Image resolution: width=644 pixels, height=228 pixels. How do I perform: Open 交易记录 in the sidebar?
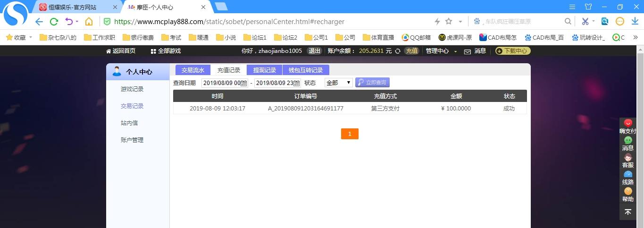(132, 106)
